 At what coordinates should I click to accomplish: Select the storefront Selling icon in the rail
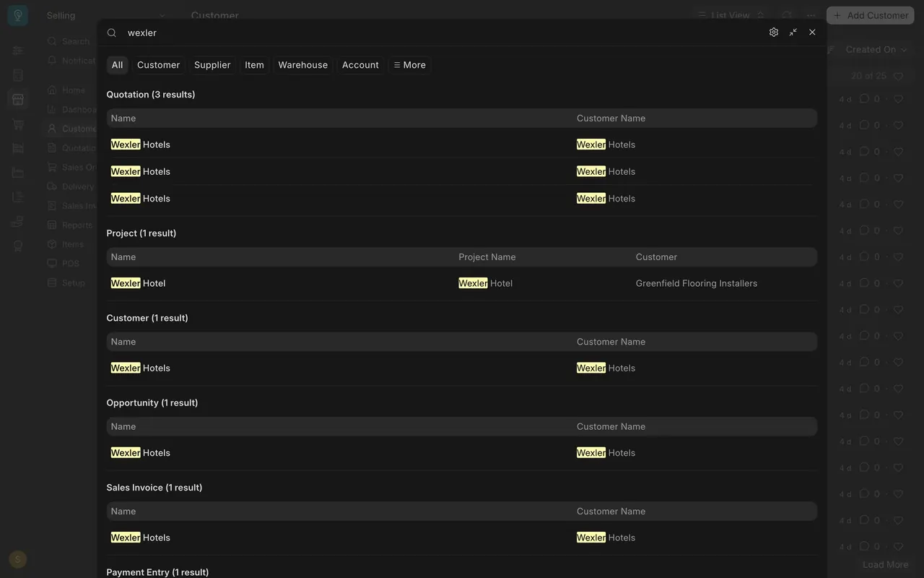click(18, 100)
